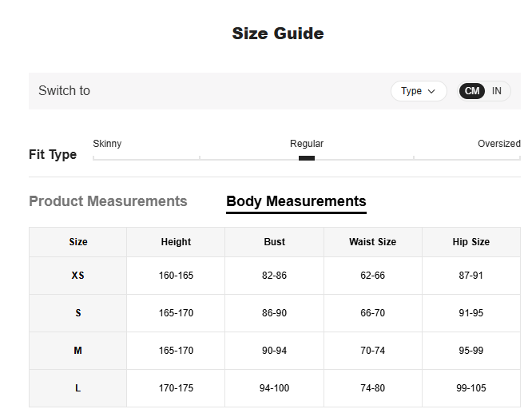Viewport: 532px width, 417px height.
Task: Click the Regular fit slider marker
Action: (307, 158)
